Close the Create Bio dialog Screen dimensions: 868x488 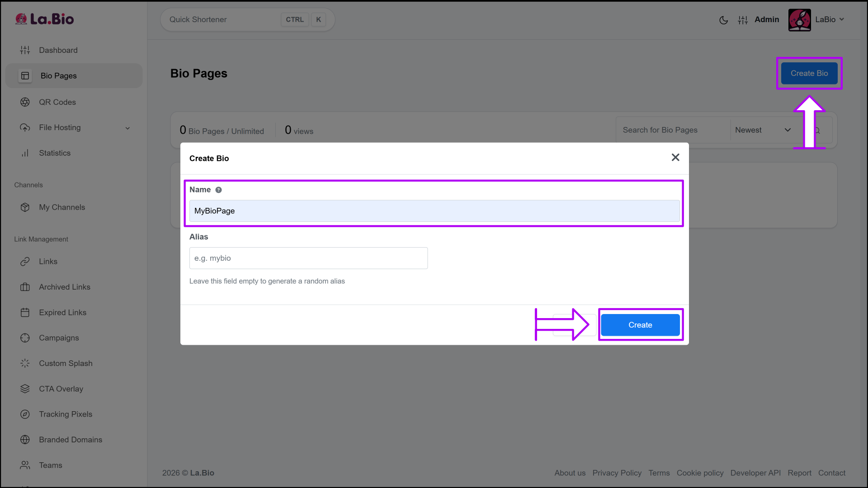pyautogui.click(x=675, y=157)
